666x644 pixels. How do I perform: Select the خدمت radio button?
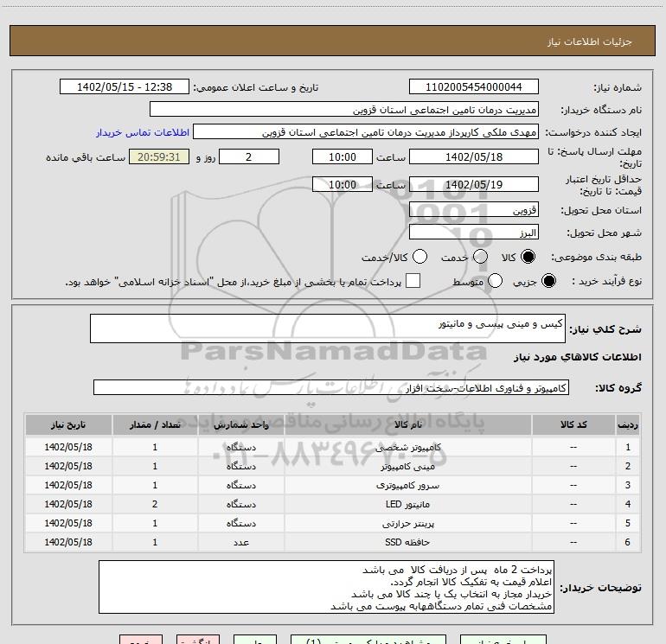(x=480, y=257)
